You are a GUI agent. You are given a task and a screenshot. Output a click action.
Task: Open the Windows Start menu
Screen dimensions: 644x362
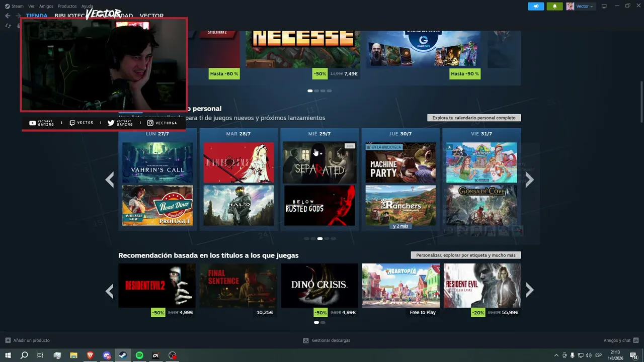8,355
